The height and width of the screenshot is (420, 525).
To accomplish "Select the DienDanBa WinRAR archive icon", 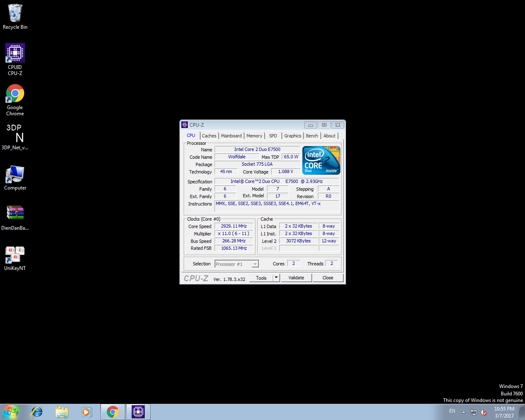I will pyautogui.click(x=15, y=218).
